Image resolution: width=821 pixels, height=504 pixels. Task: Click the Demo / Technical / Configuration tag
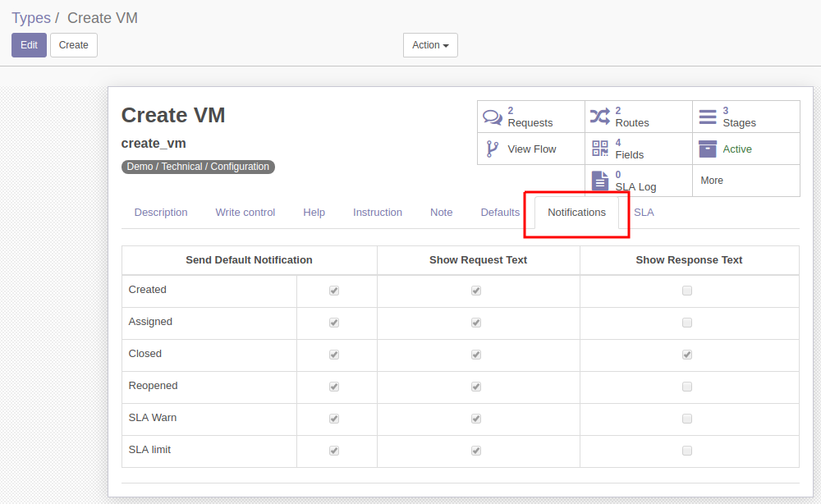(198, 167)
